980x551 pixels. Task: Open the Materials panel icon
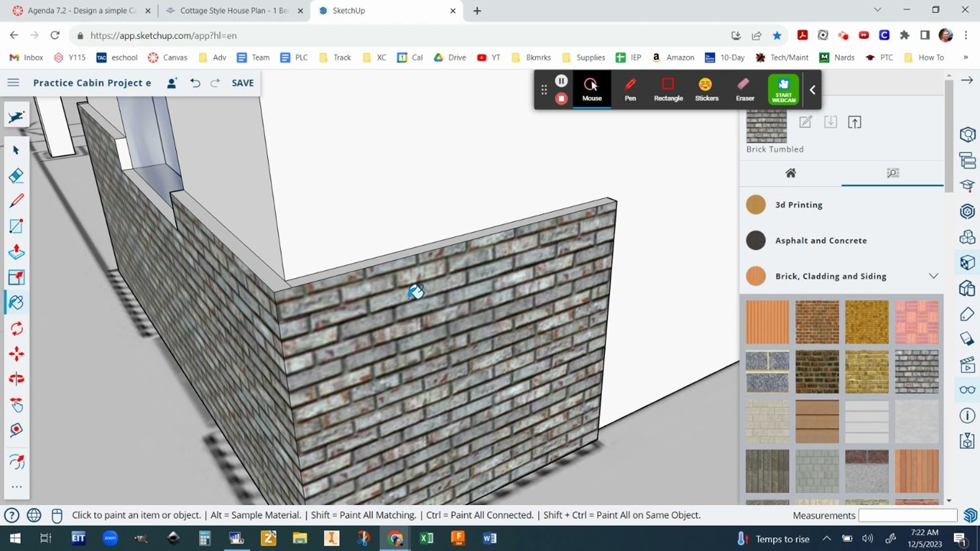tap(967, 262)
